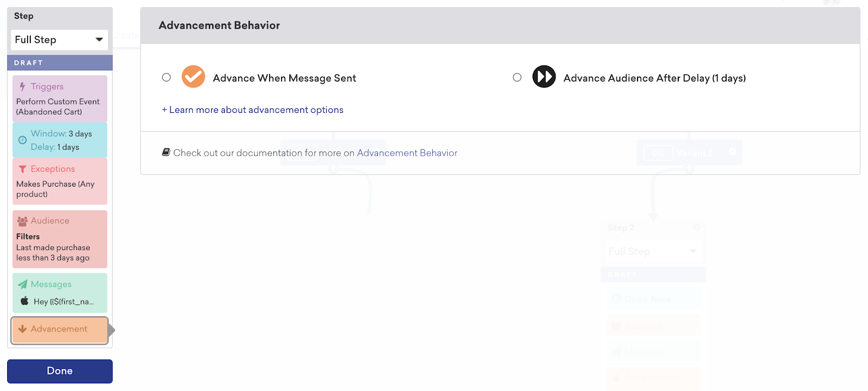This screenshot has height=391, width=868.
Task: Click the clock icon beside Window delay
Action: (23, 140)
